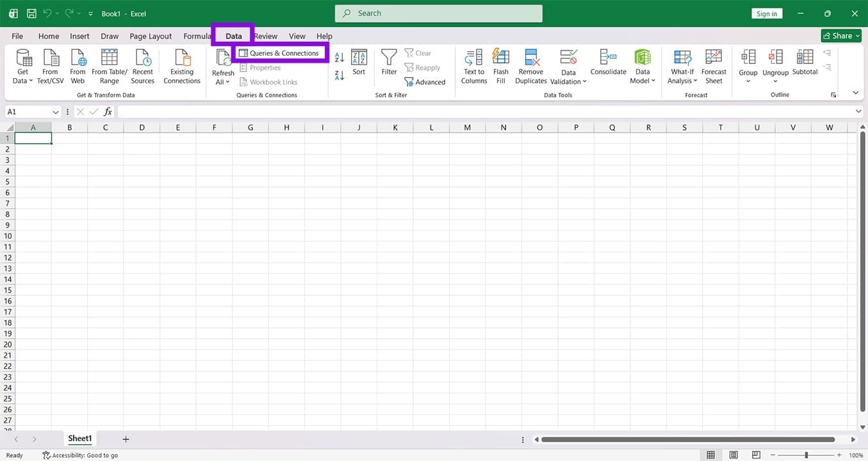The height and width of the screenshot is (461, 868).
Task: Open the Outline dialog launcher
Action: 833,95
